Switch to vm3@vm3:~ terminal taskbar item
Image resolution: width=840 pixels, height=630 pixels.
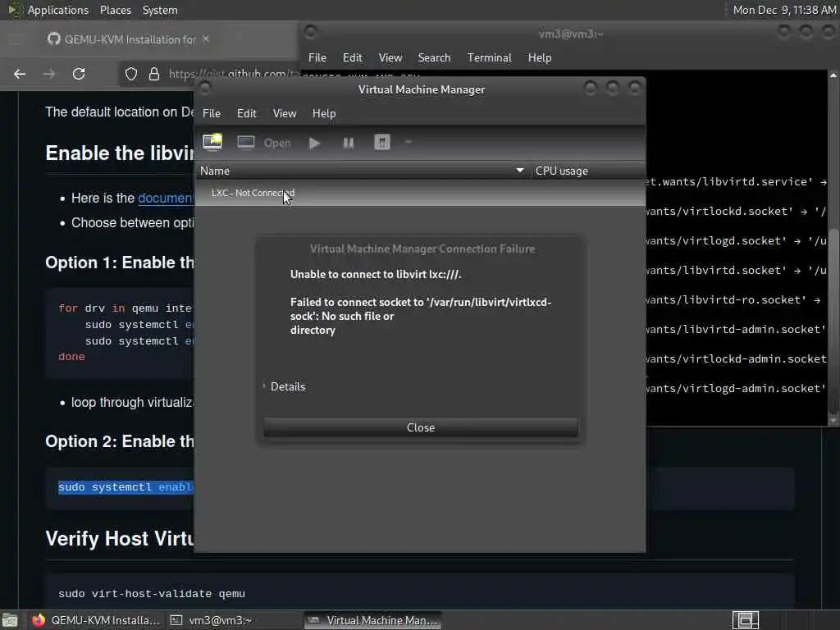pyautogui.click(x=212, y=620)
